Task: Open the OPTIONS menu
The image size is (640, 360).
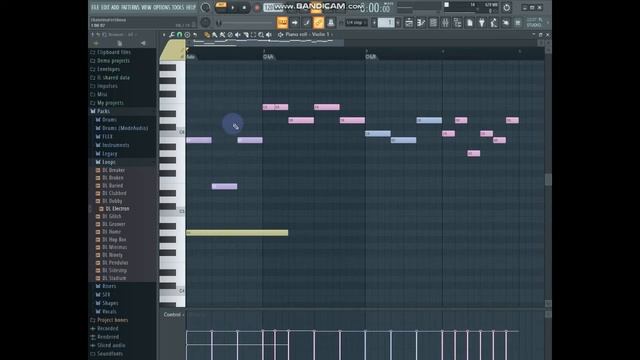Action: (x=161, y=7)
